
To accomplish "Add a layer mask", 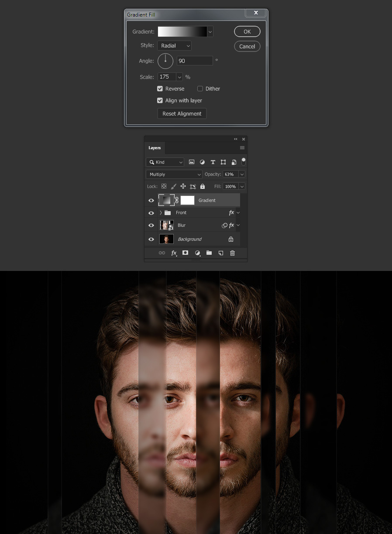I will pos(185,253).
